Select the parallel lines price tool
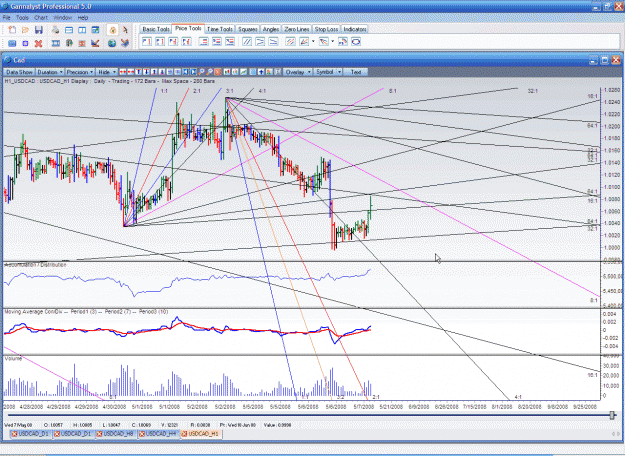Image resolution: width=625 pixels, height=456 pixels. point(247,41)
